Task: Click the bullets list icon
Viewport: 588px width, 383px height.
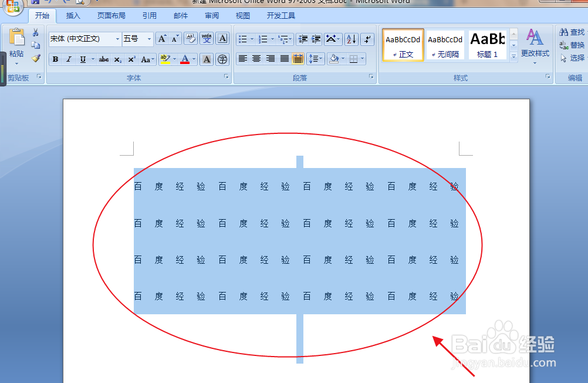Action: click(243, 39)
